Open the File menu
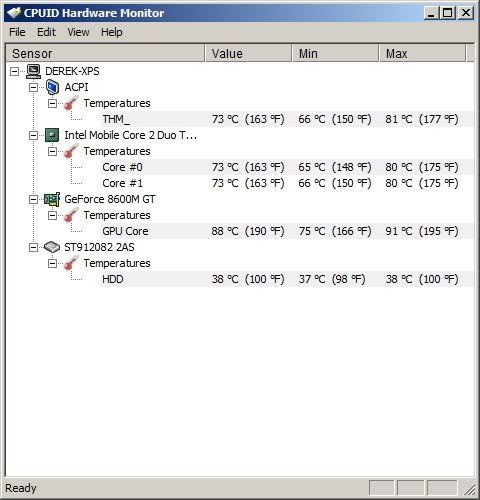Image resolution: width=480 pixels, height=500 pixels. click(x=17, y=32)
